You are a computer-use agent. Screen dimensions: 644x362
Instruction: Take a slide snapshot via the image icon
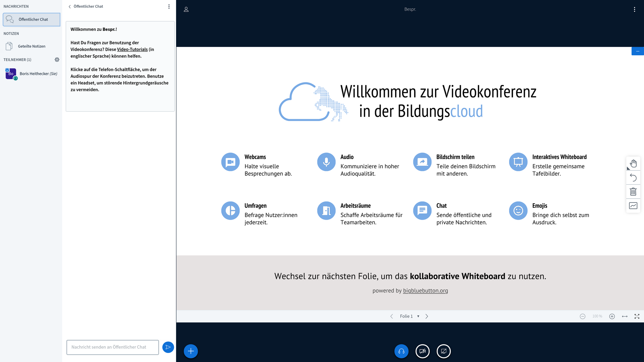click(x=633, y=206)
